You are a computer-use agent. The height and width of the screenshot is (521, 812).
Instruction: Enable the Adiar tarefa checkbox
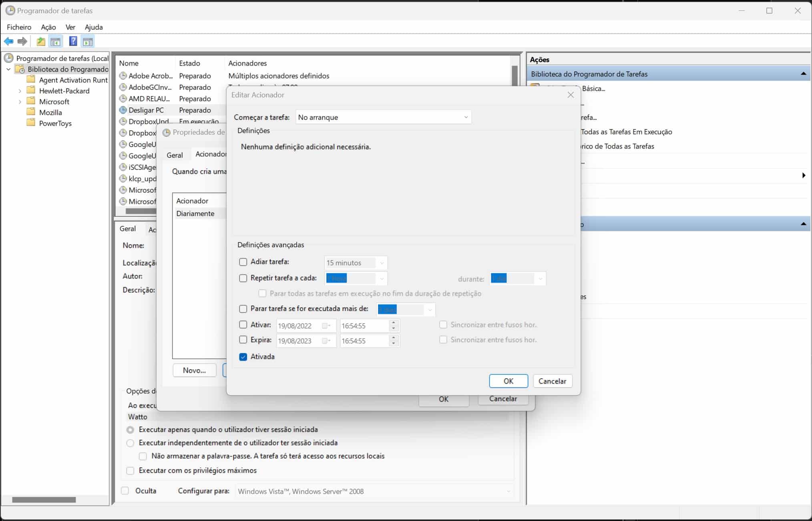point(243,262)
